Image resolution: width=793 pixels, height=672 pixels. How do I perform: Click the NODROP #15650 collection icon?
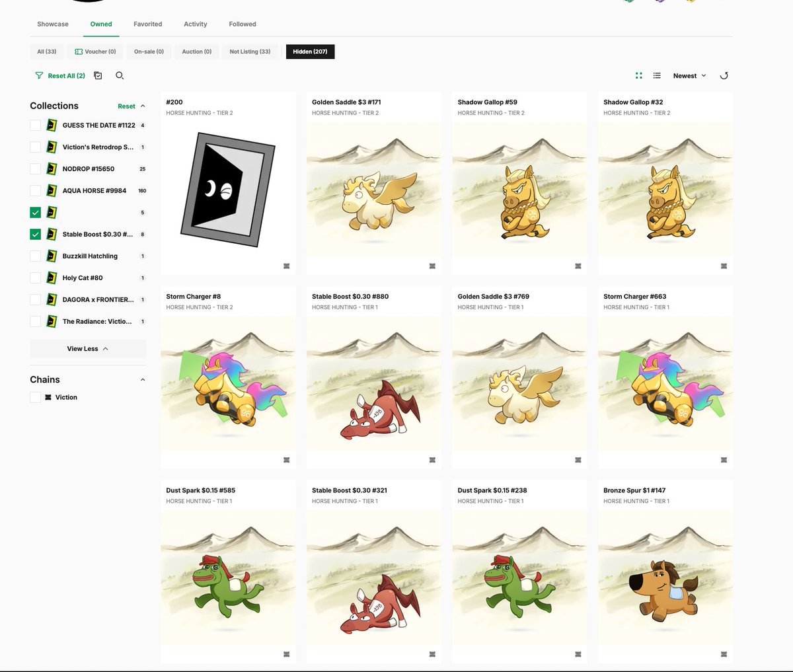(52, 168)
